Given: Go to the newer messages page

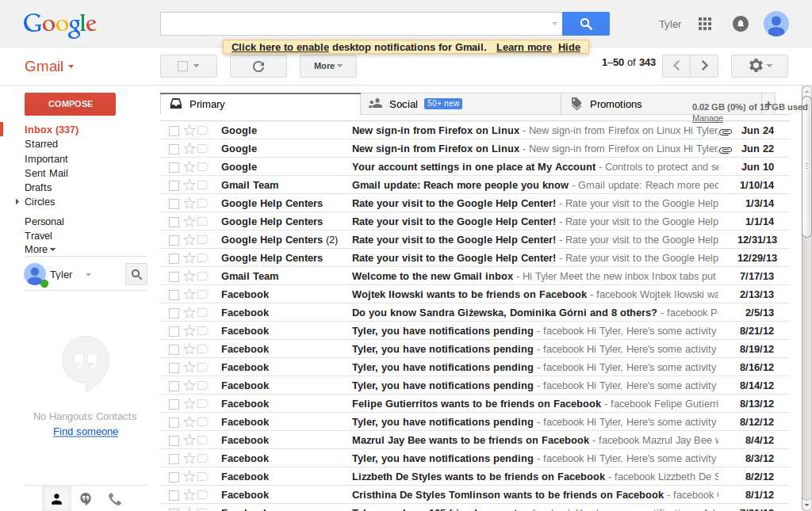Looking at the screenshot, I should pos(676,66).
